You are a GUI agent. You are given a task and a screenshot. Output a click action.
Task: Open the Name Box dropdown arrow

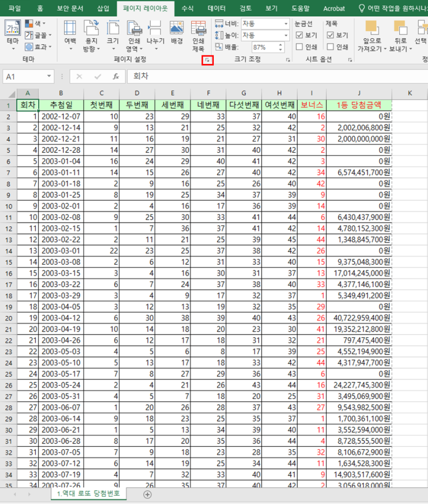click(49, 77)
